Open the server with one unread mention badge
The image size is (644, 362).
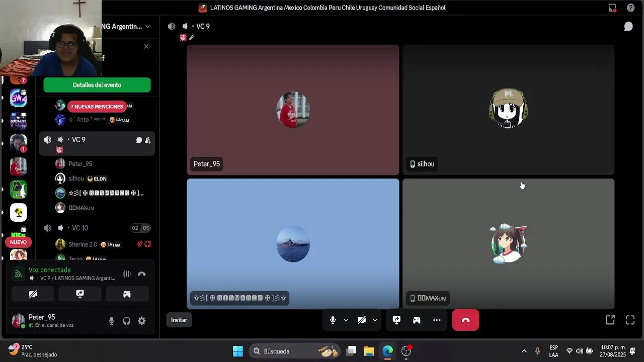click(19, 143)
